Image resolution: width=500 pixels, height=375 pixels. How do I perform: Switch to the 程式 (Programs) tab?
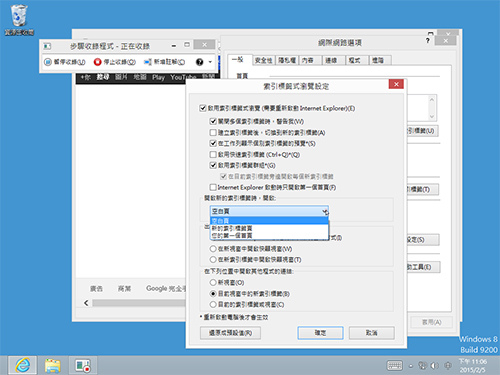(357, 60)
